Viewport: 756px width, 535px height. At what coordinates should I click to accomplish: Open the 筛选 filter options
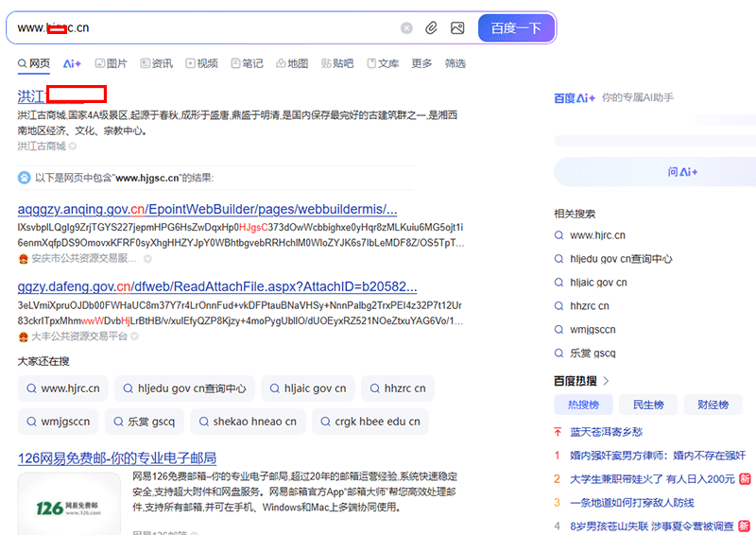[455, 63]
